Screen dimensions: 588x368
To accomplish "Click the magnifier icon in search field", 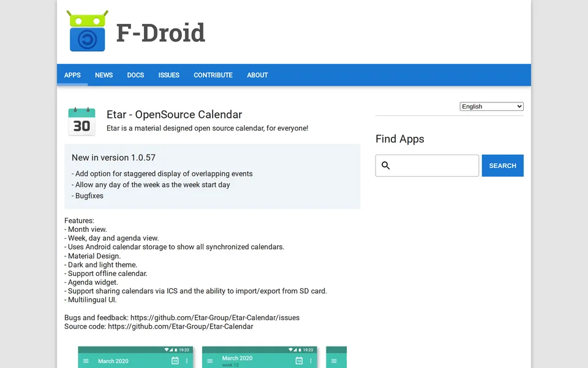I will [385, 165].
